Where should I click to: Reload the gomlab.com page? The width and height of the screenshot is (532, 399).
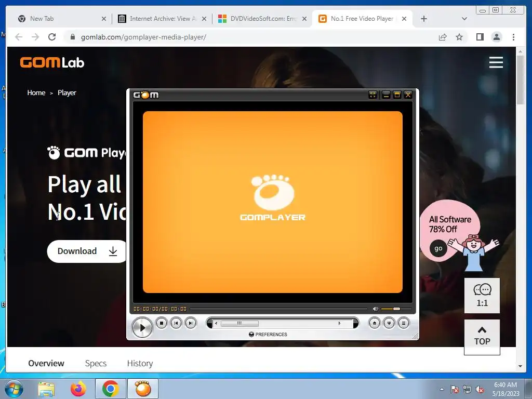52,37
